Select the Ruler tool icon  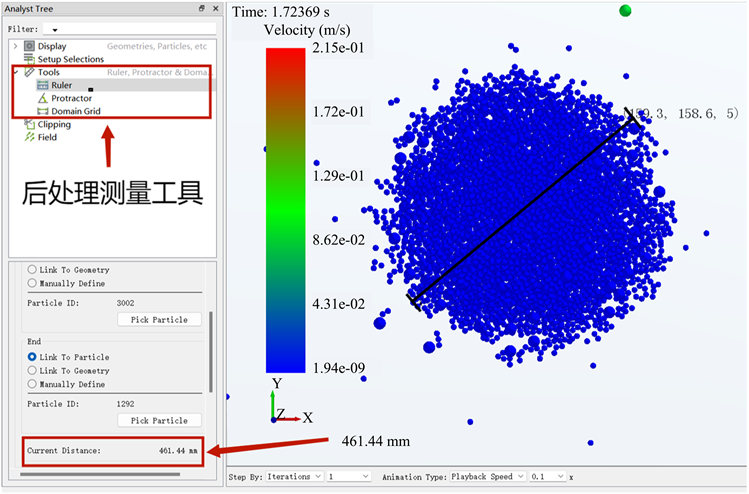pos(42,85)
